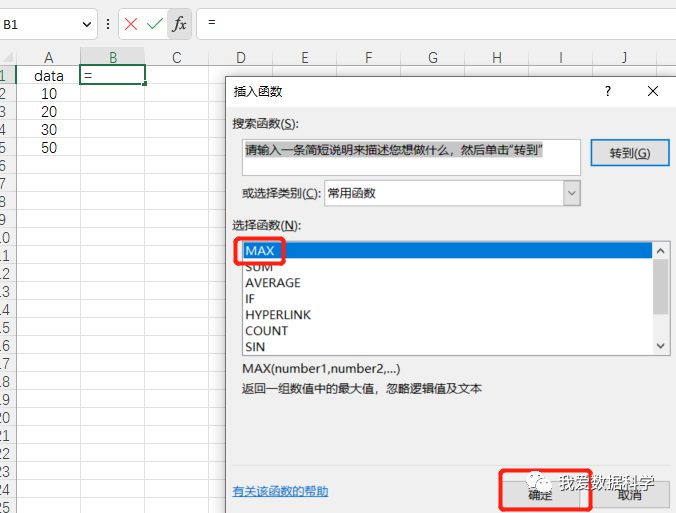The image size is (676, 513).
Task: Open 有关该函数的帮助 link
Action: pos(280,491)
